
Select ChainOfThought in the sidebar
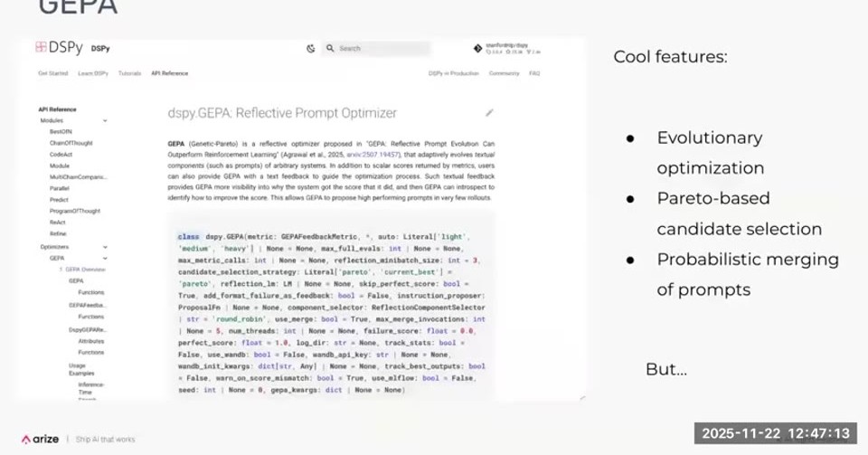point(71,143)
